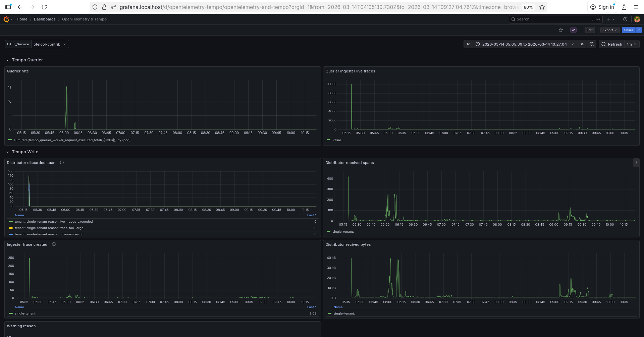The image size is (644, 337).
Task: Go to Home breadcrumb
Action: coord(22,19)
